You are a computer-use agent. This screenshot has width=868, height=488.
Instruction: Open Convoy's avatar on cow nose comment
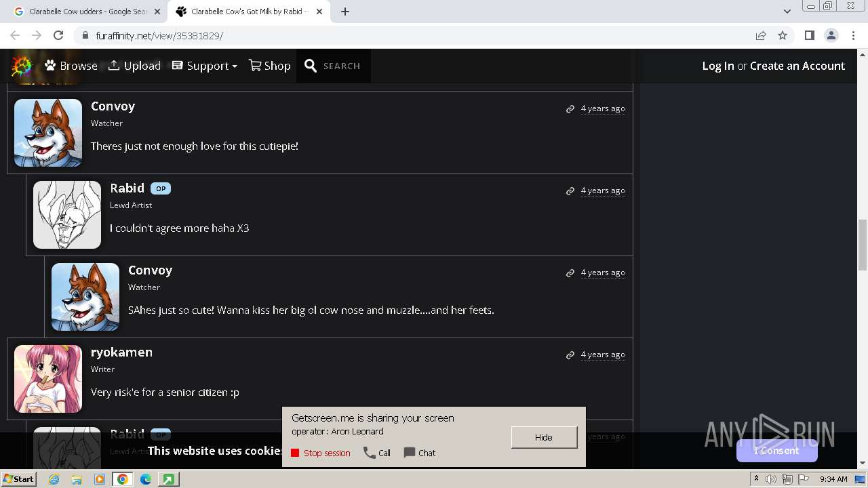coord(85,297)
